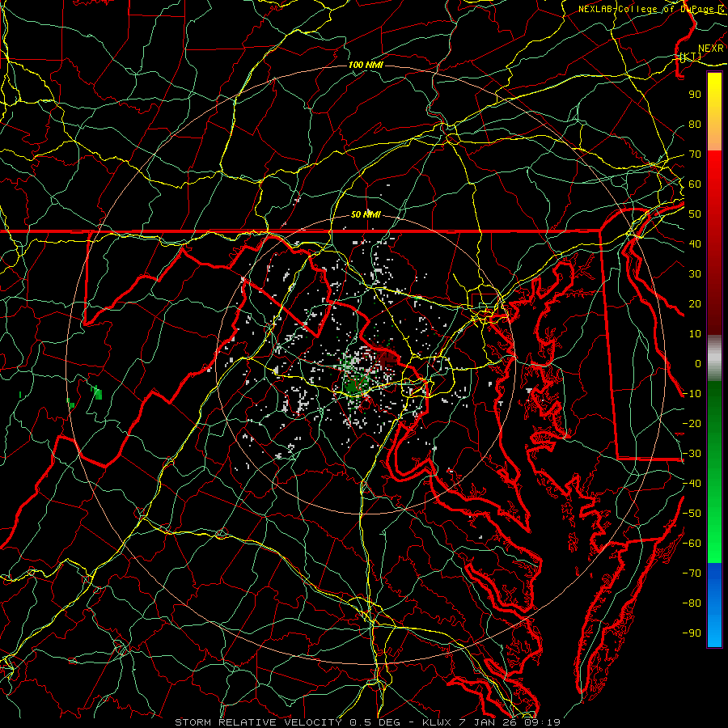Click the 20 value on the velocity scale

tap(695, 304)
